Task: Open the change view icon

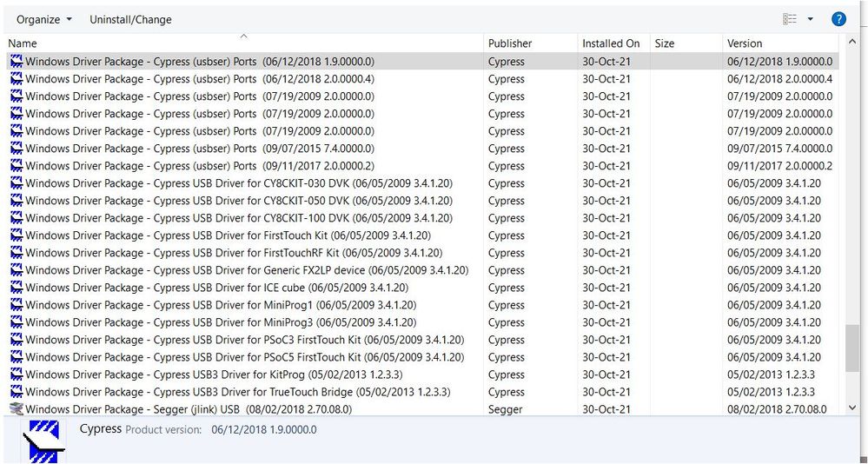Action: (x=790, y=19)
